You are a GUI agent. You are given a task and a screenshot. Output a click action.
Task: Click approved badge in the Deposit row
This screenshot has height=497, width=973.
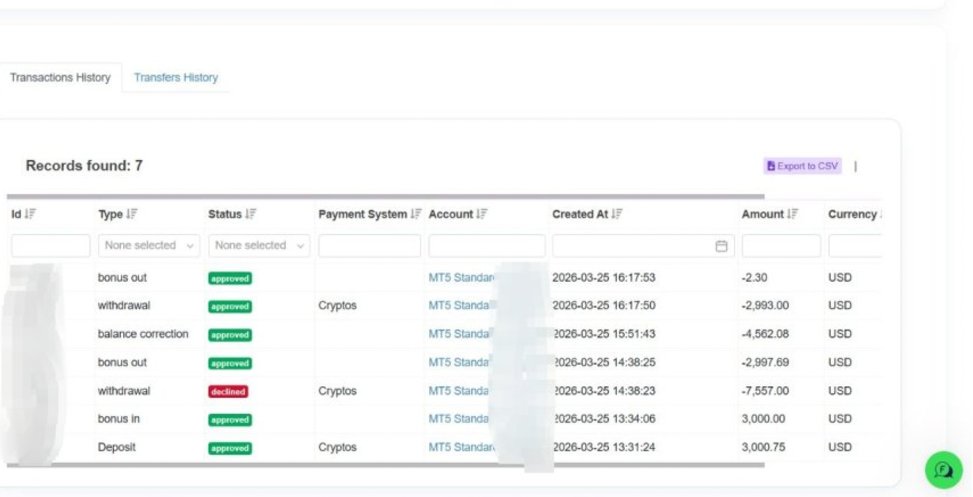pyautogui.click(x=230, y=448)
